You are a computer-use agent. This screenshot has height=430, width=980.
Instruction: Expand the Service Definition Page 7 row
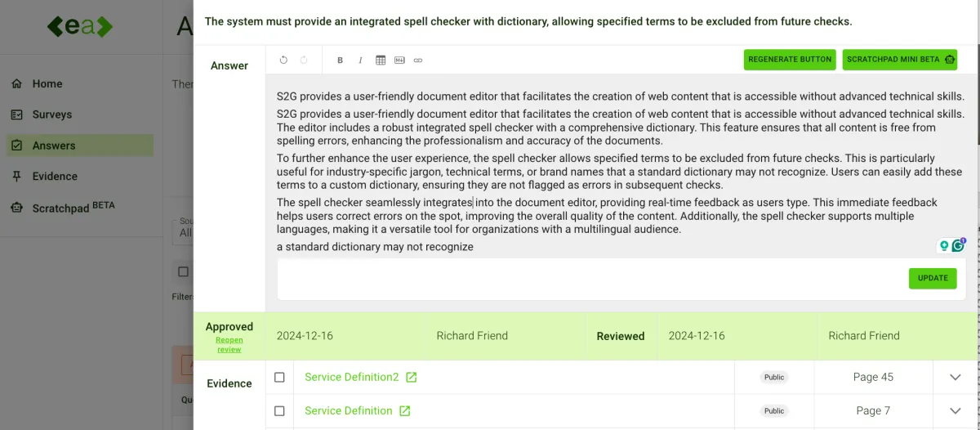(955, 410)
